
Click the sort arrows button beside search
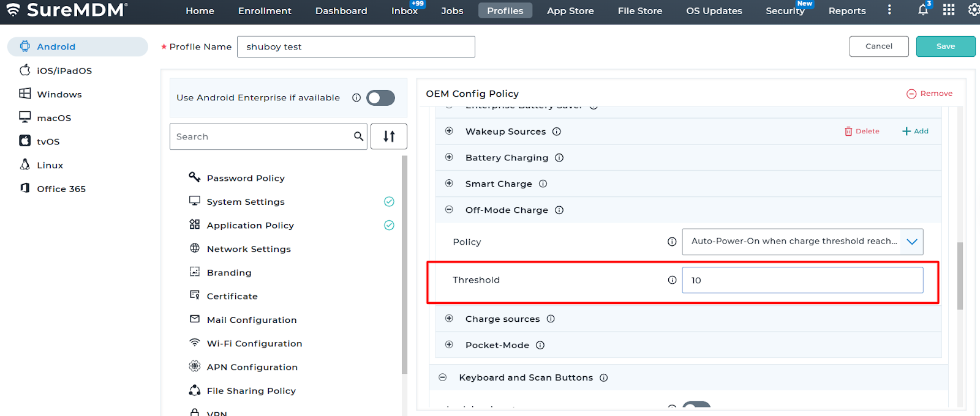click(x=389, y=136)
